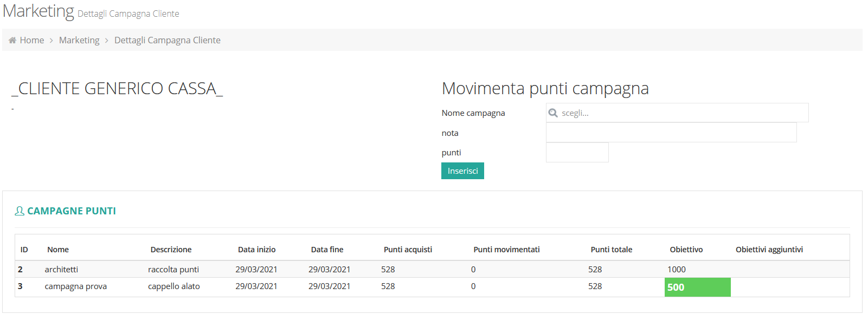Click the Obiettivo column header

(686, 250)
